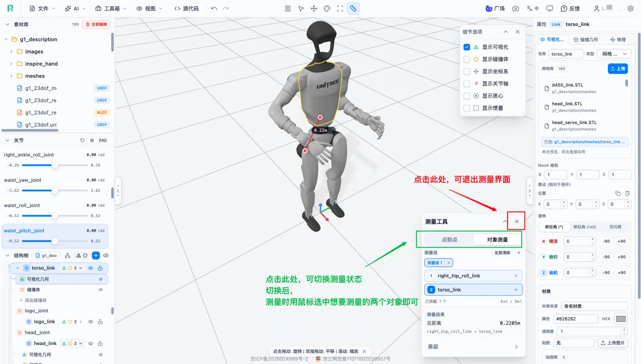
Task: Unlock torso_link with the lock icon
Action: 100,268
